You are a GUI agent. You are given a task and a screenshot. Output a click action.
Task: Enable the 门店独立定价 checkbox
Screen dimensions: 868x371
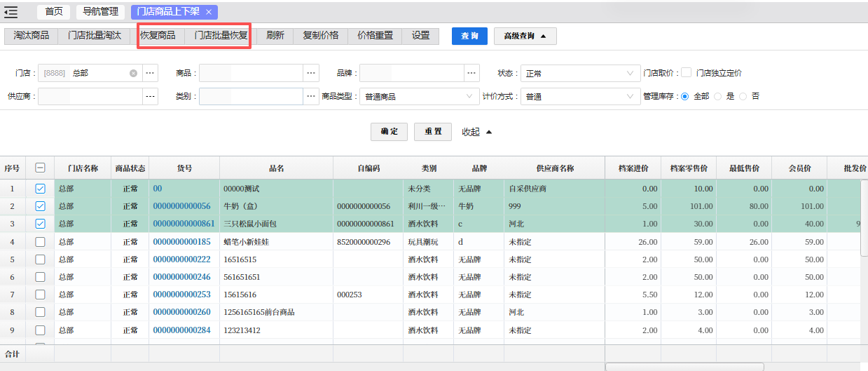tap(687, 73)
